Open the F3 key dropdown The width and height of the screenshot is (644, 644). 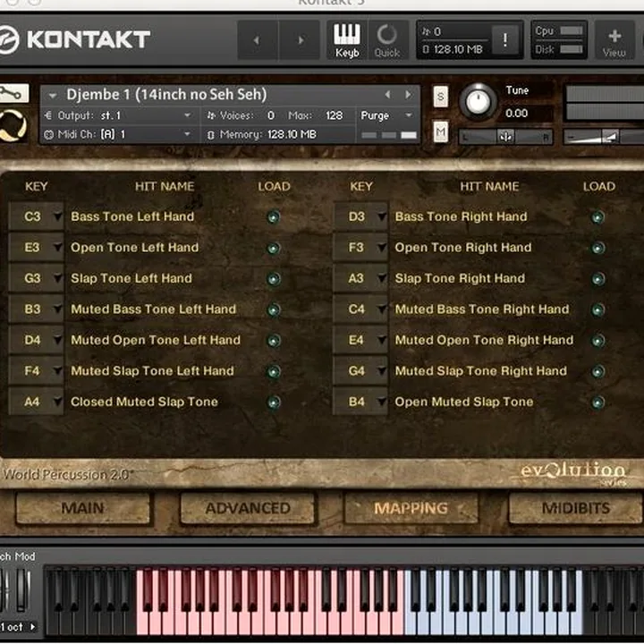(x=360, y=247)
